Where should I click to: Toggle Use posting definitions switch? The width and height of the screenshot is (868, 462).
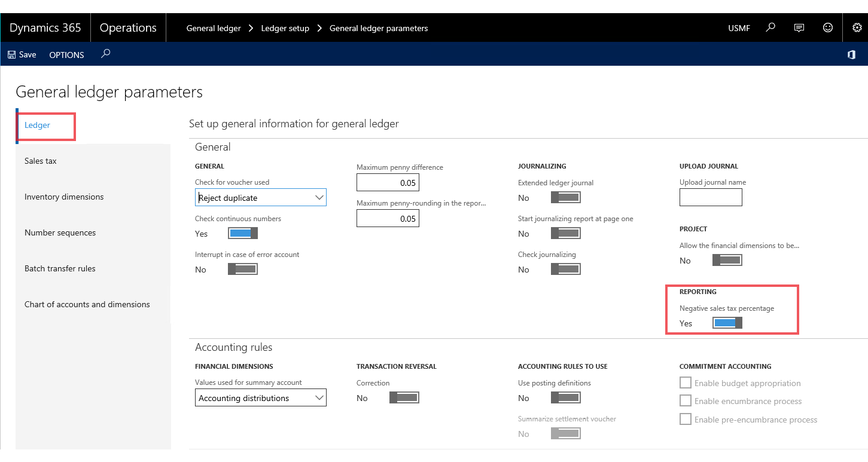566,397
